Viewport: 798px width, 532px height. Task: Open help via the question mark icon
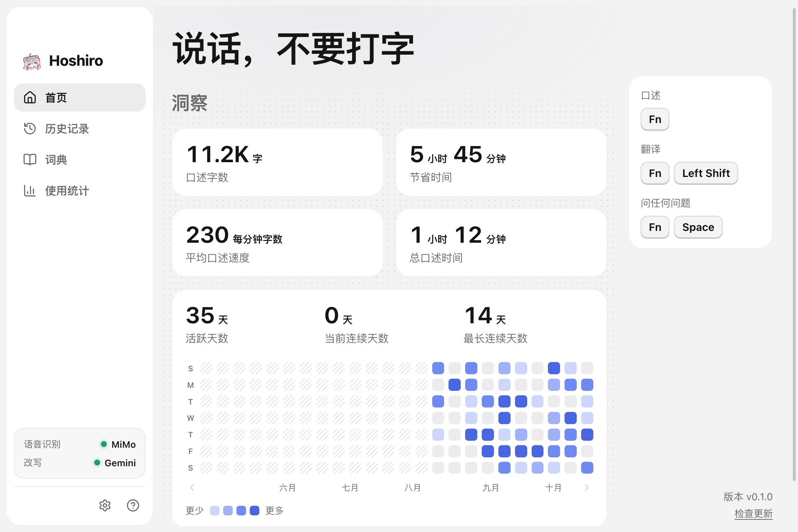pos(133,505)
